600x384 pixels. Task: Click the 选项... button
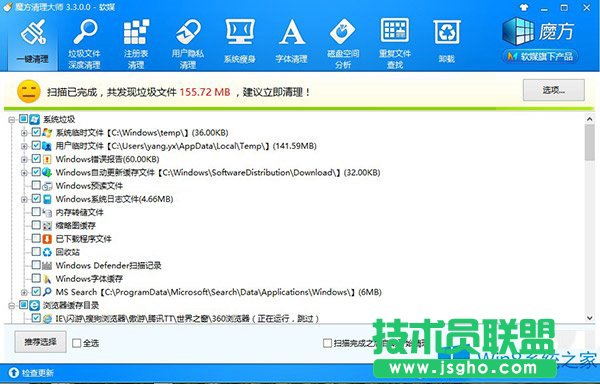tap(554, 90)
